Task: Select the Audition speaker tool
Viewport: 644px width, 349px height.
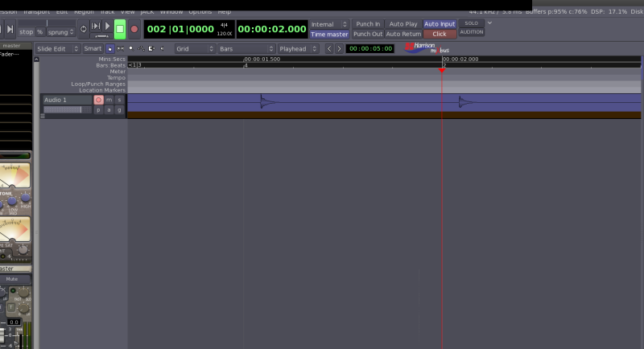Action: point(162,49)
